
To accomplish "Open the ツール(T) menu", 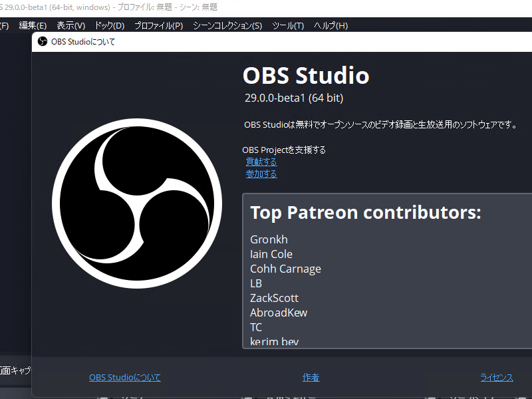I will point(288,25).
